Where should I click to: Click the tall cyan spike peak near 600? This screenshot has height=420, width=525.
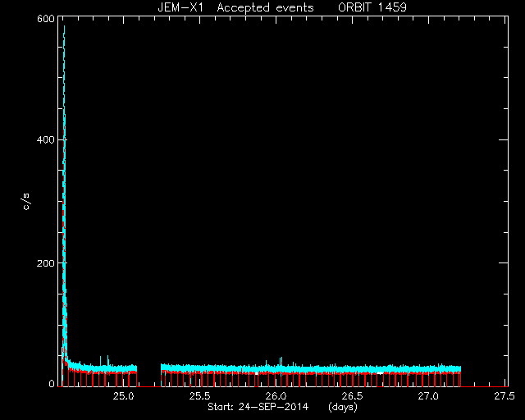point(64,27)
